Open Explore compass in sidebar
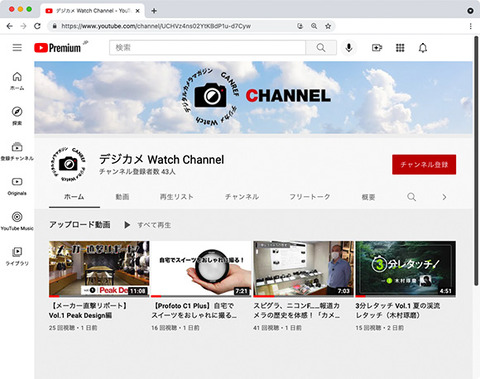Viewport: 480px width, 379px height. (17, 116)
